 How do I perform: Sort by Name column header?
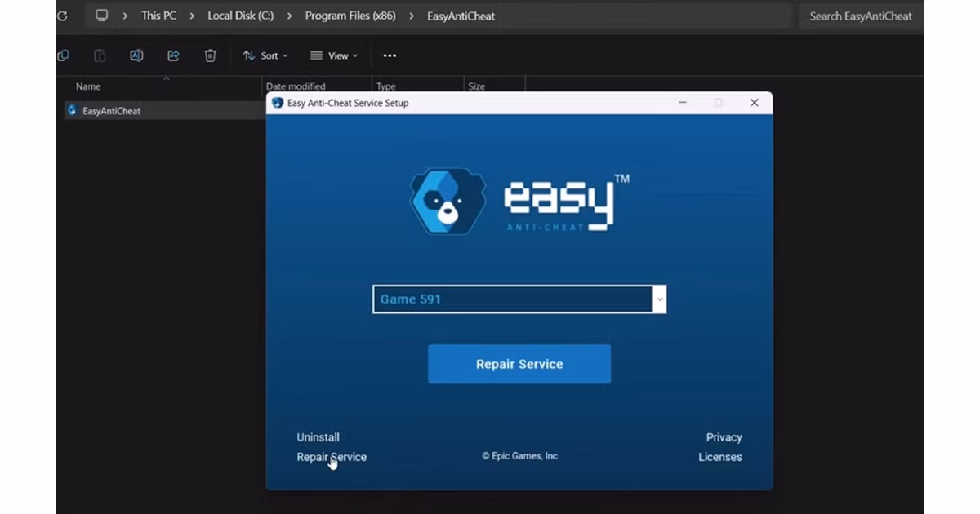[x=88, y=86]
